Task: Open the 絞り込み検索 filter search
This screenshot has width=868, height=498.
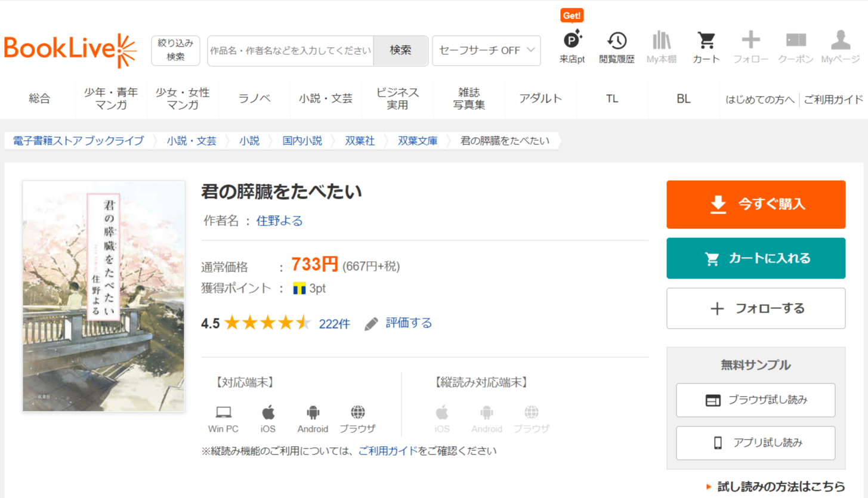Action: click(175, 50)
